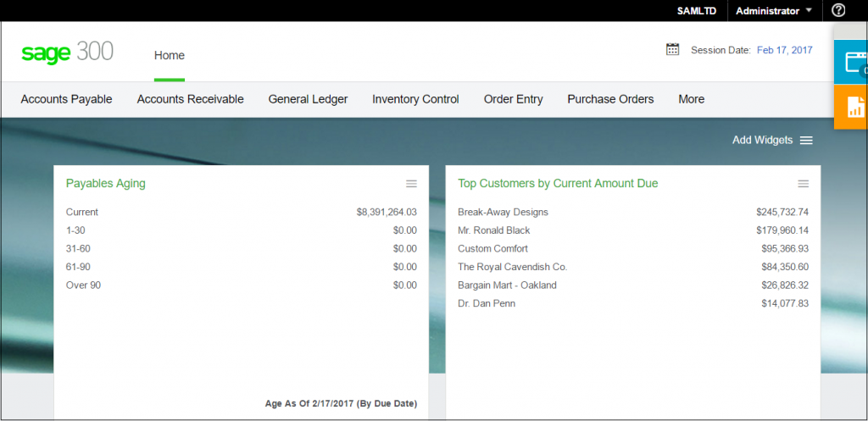Select the Current aging row label

[x=82, y=212]
